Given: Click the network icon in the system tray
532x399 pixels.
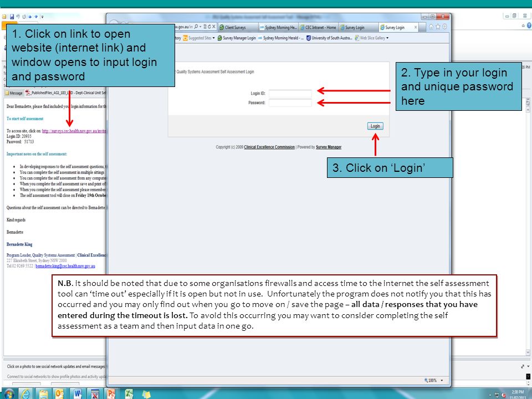Looking at the screenshot, I should pyautogui.click(x=497, y=395).
